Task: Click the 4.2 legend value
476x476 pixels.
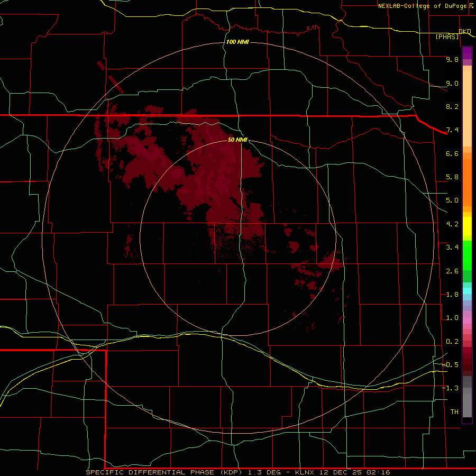Action: (x=452, y=224)
